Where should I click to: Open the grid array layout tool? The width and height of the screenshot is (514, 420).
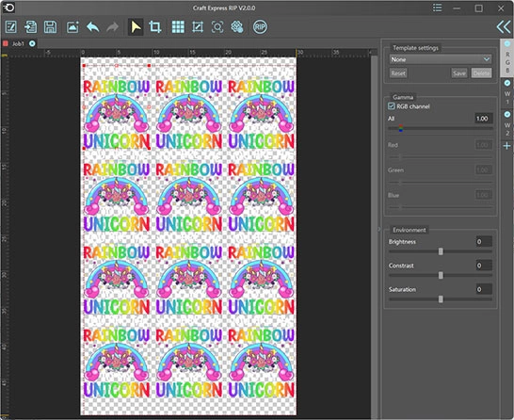tap(178, 27)
